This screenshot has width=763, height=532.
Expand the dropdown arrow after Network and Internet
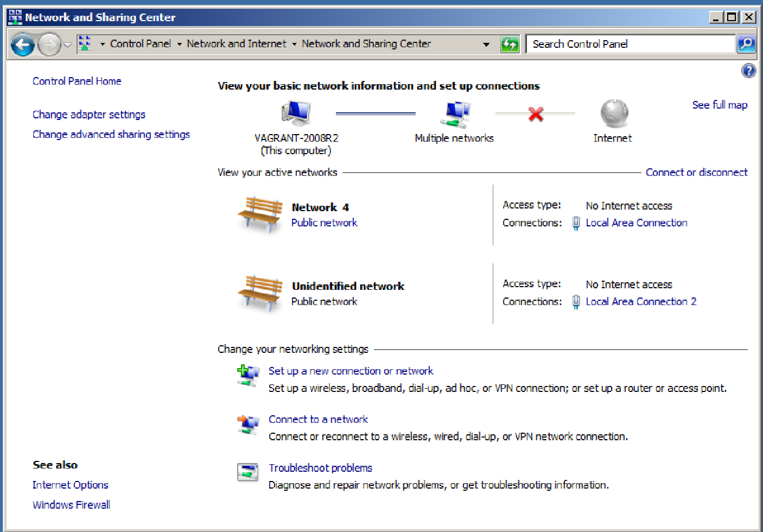click(x=294, y=44)
